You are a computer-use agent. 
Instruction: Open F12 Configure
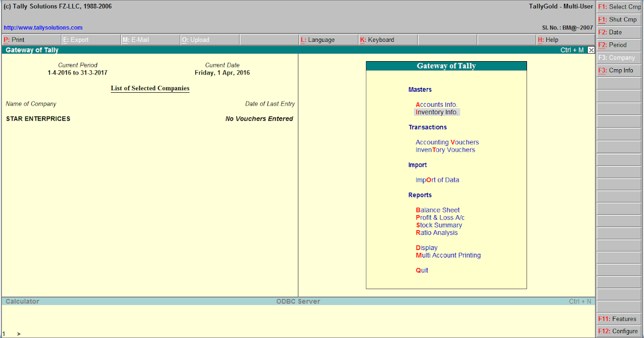(619, 331)
